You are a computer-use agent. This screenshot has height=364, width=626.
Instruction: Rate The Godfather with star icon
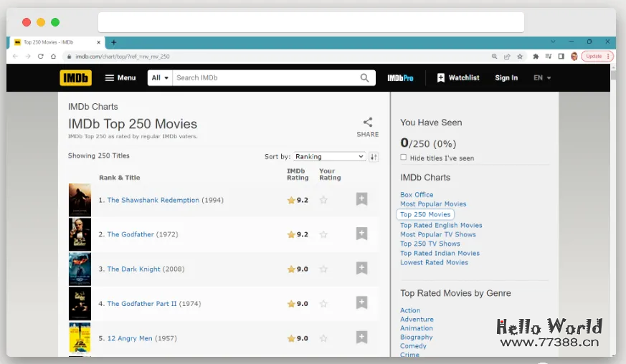tap(323, 234)
